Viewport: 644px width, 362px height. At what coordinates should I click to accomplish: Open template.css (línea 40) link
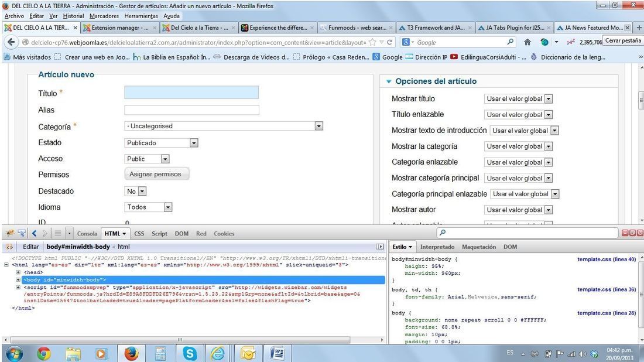click(x=606, y=259)
